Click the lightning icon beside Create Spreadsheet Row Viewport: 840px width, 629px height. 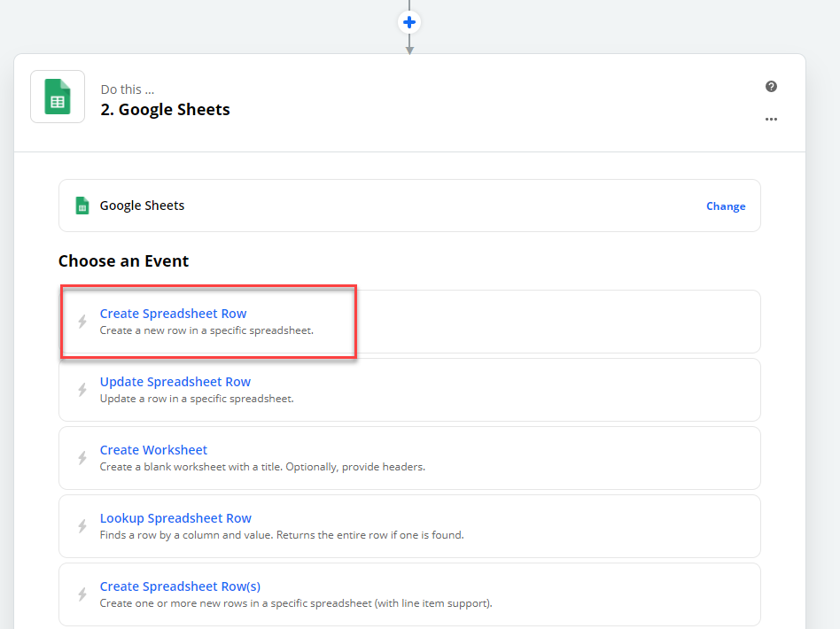coord(82,320)
